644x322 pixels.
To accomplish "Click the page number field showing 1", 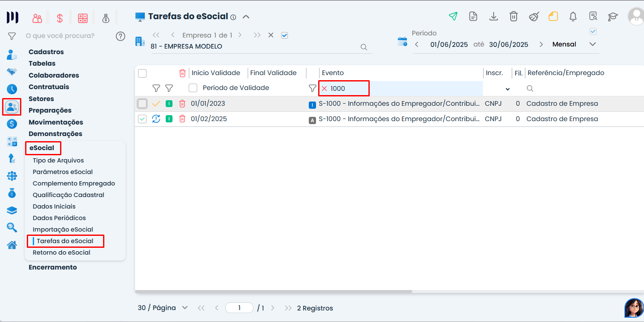I will click(239, 308).
